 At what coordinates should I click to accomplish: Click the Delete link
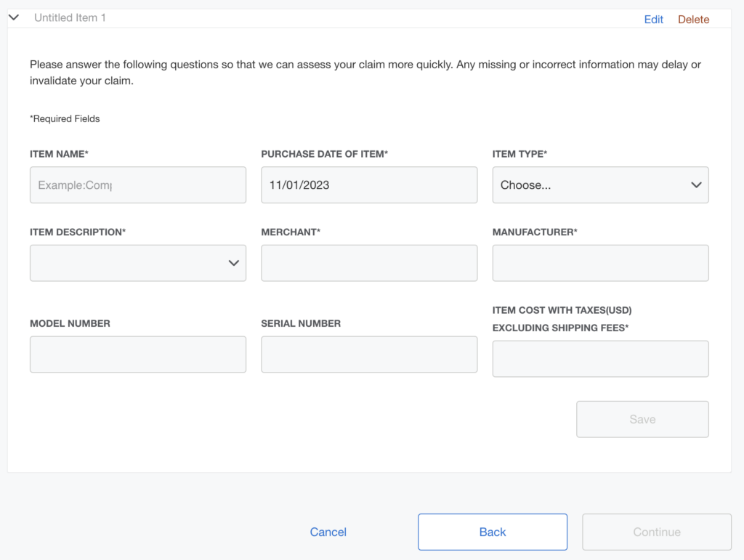coord(693,19)
